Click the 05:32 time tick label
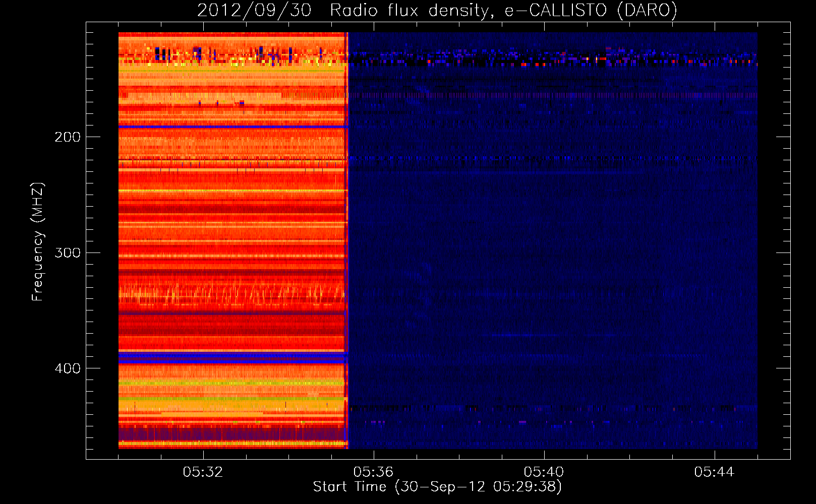 (x=203, y=472)
